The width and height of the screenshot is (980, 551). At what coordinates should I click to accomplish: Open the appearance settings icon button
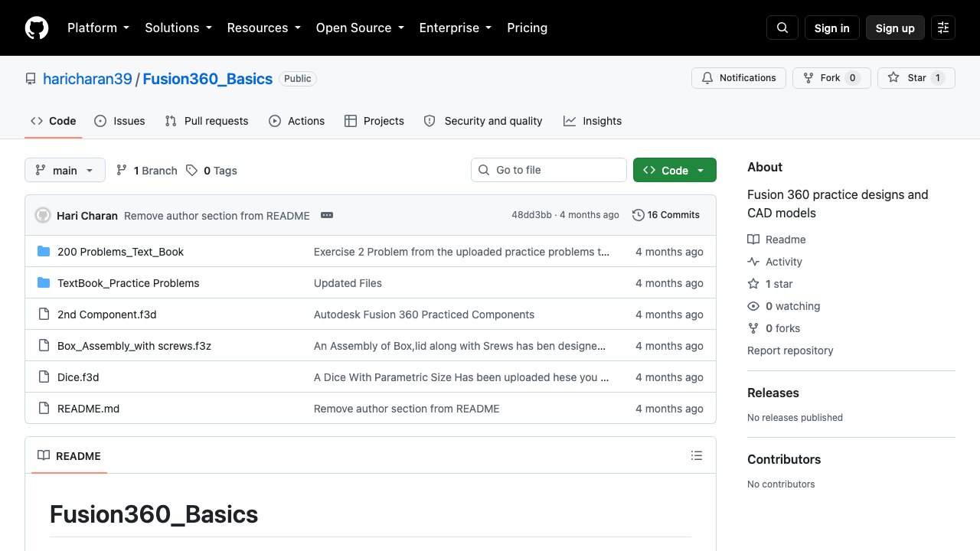943,28
